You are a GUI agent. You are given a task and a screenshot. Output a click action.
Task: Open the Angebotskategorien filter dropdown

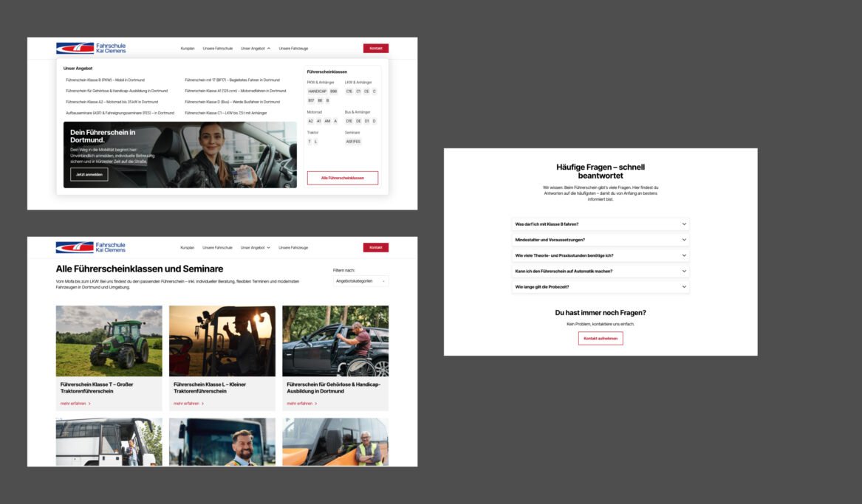click(x=360, y=281)
